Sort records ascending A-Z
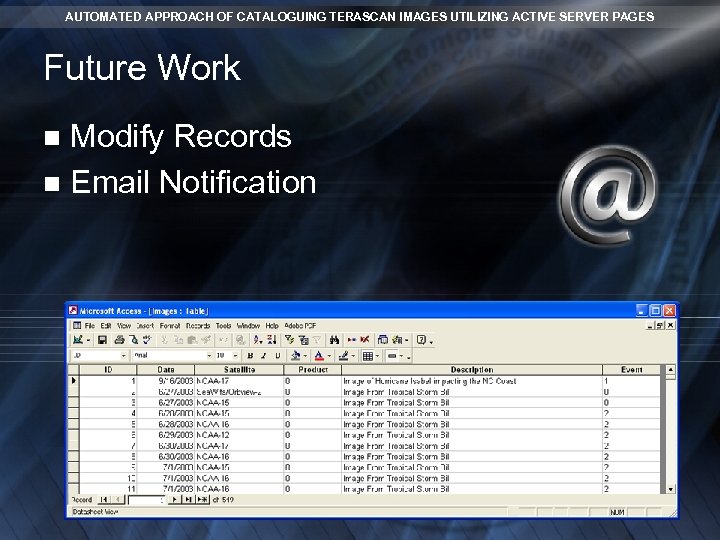This screenshot has height=540, width=720. tap(258, 340)
